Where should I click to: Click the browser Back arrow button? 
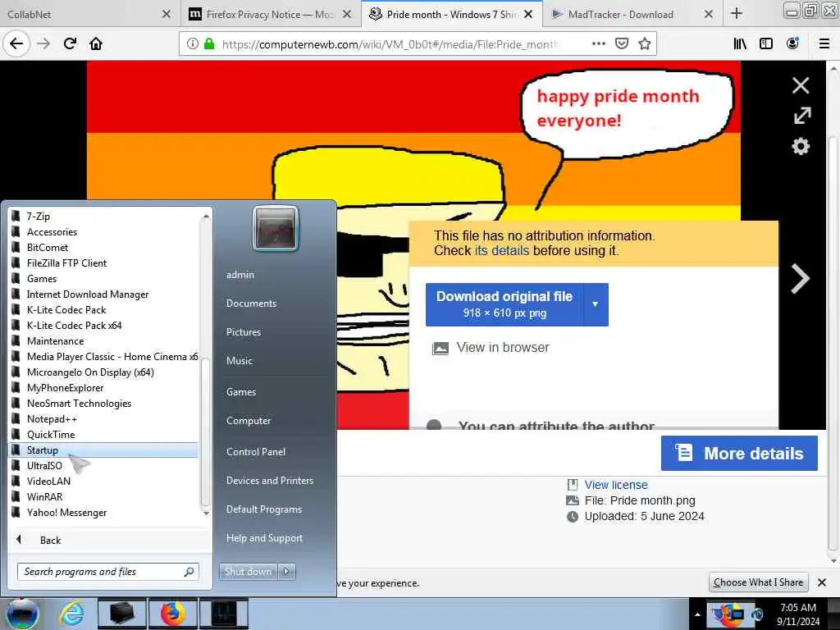16,43
